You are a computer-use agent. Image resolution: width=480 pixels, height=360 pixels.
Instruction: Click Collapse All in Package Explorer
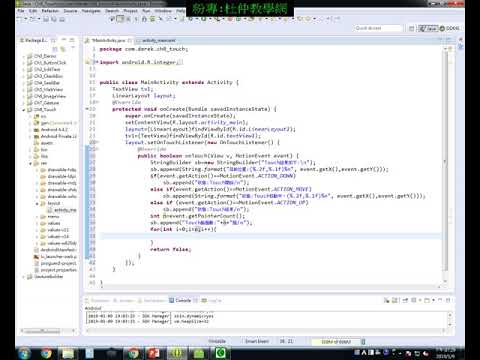pyautogui.click(x=55, y=49)
